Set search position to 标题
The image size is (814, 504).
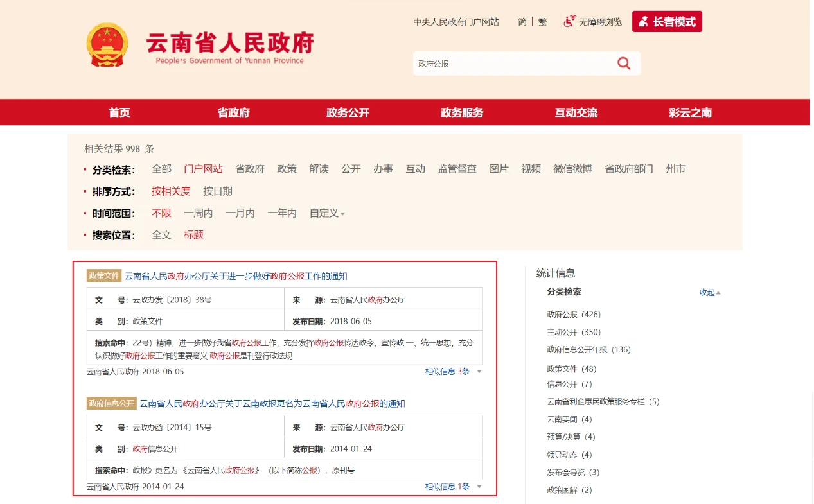point(193,235)
